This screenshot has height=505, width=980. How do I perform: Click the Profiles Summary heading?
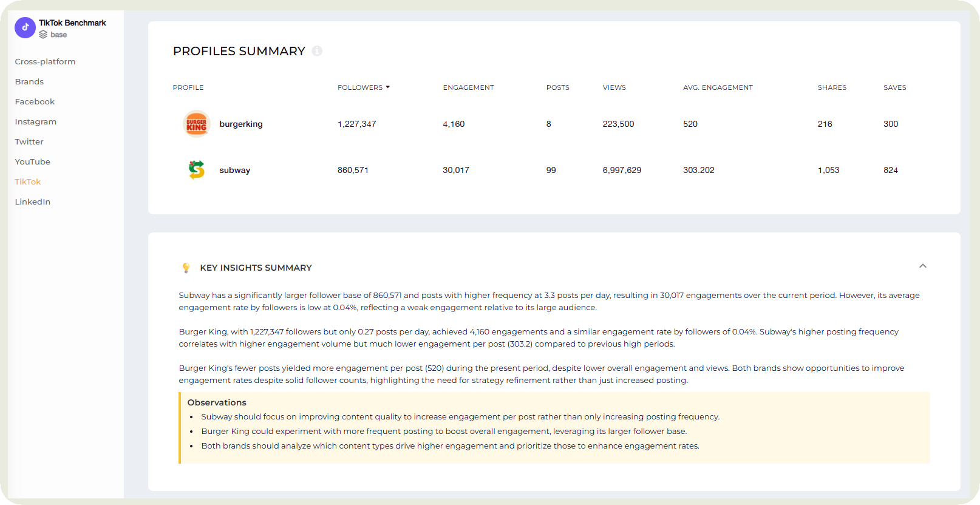pyautogui.click(x=239, y=51)
